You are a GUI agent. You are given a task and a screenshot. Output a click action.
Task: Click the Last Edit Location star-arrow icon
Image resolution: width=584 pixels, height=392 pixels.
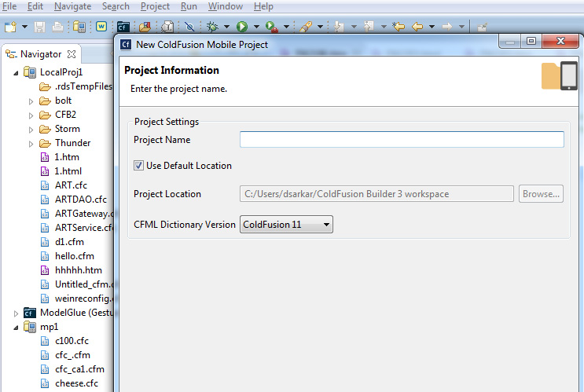click(399, 27)
